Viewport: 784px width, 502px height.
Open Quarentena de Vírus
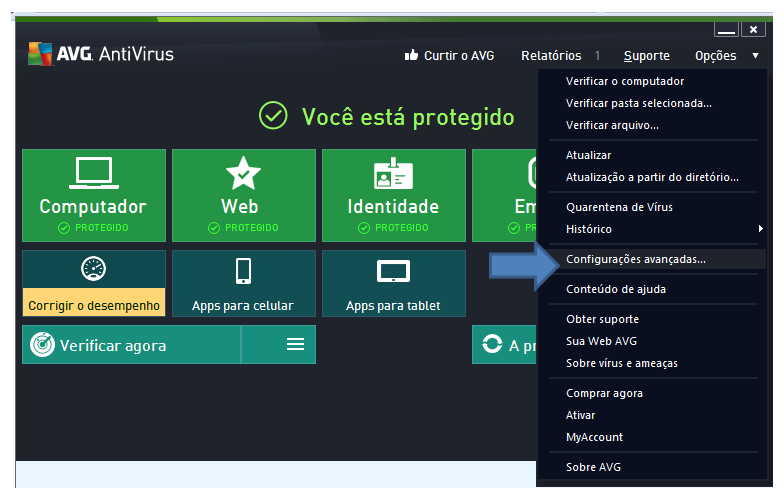click(x=619, y=207)
